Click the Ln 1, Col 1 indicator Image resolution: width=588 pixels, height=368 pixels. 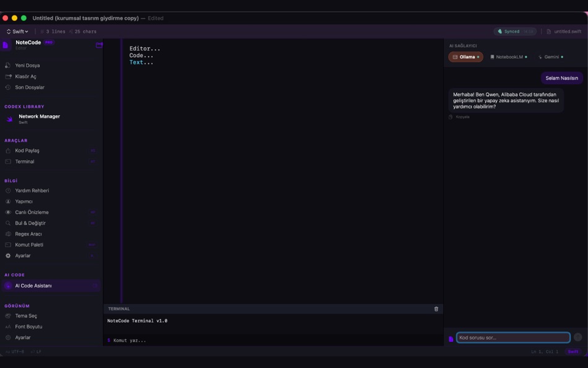545,352
